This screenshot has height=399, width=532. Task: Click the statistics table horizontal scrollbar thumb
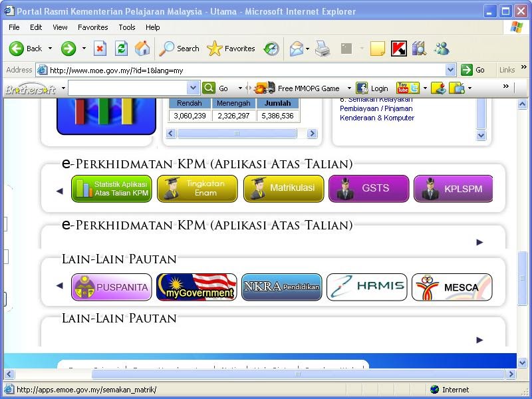pos(237,134)
